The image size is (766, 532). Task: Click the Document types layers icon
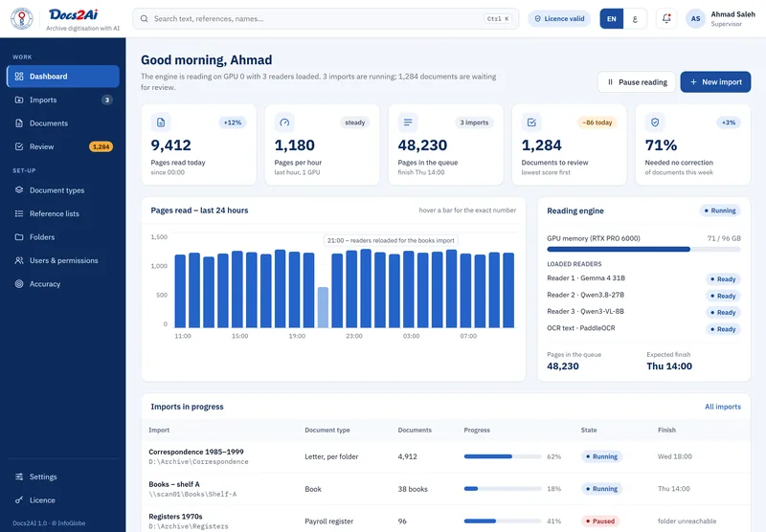[x=19, y=189]
